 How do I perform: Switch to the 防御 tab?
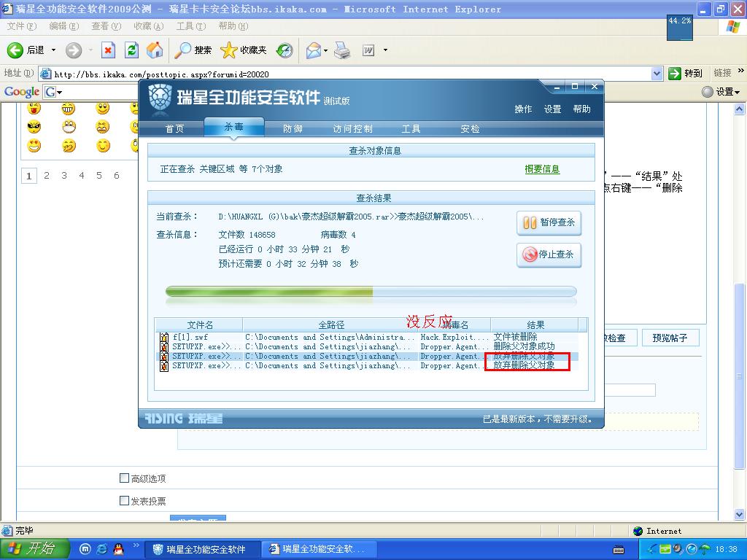click(293, 128)
